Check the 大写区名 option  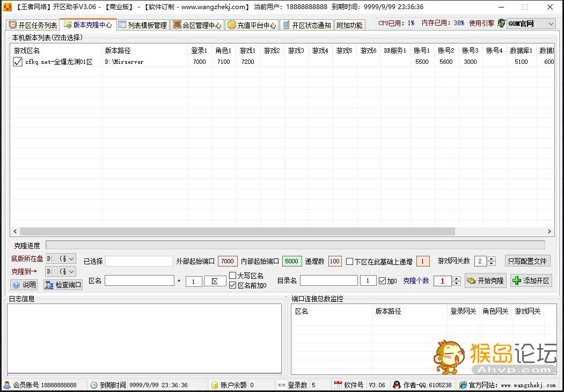pos(233,276)
